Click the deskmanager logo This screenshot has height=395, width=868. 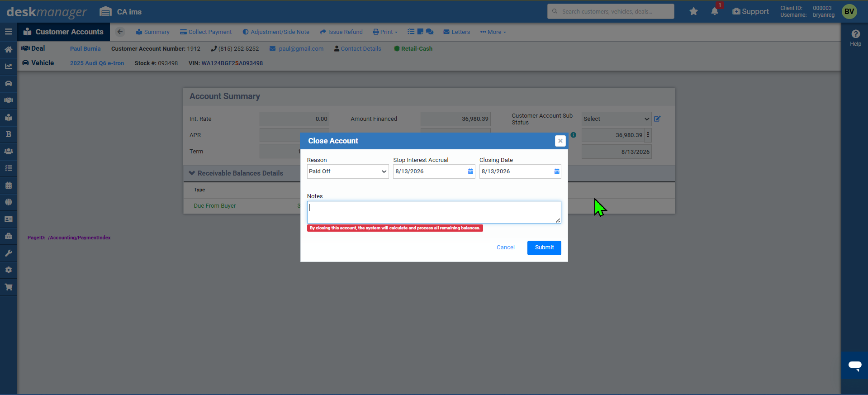[47, 12]
